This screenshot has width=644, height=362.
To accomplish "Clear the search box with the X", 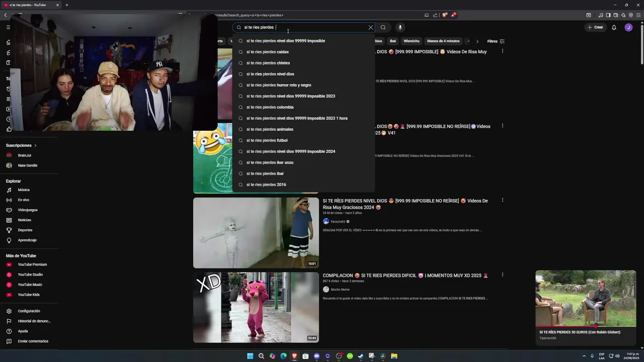I will [371, 27].
